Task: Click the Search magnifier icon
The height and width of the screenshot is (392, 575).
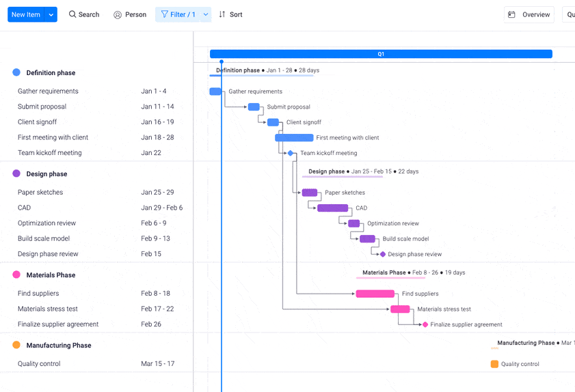Action: [x=72, y=14]
